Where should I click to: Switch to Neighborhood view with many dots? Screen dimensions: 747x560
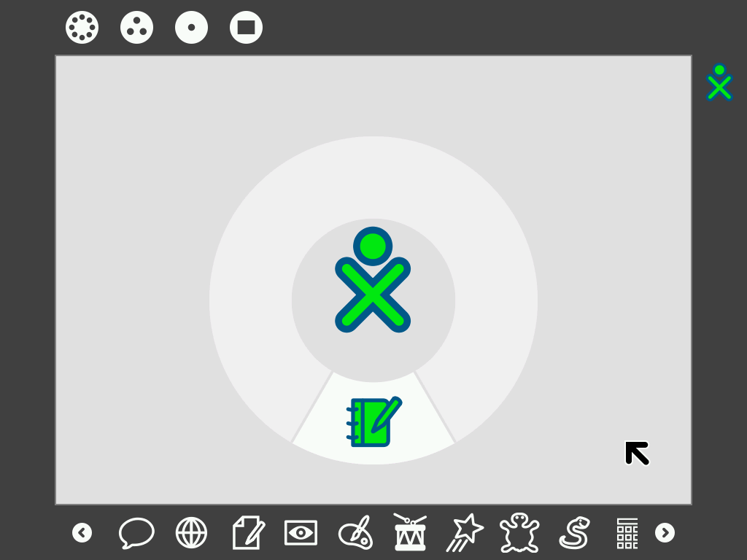[x=82, y=27]
